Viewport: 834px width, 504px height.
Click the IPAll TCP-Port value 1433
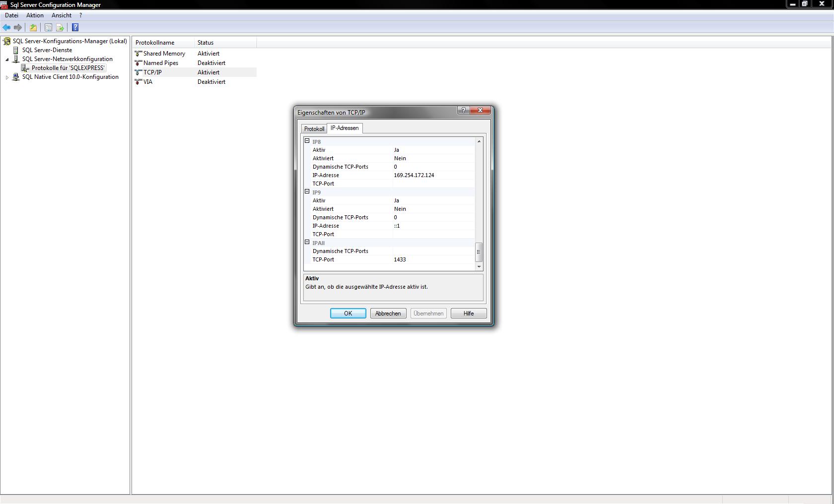pos(433,259)
